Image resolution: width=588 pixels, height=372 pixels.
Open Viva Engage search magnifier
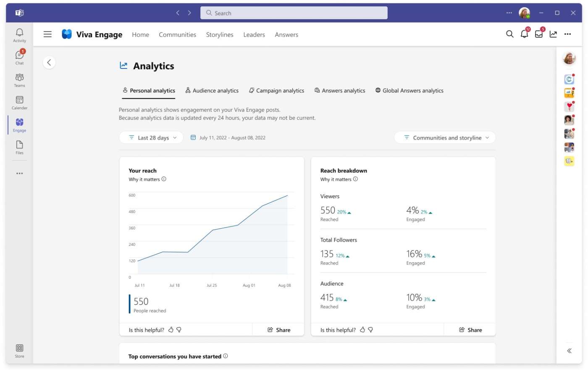coord(509,34)
